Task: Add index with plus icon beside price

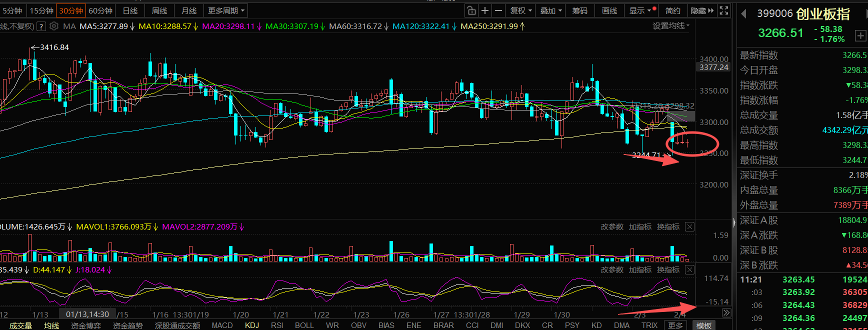Action: pyautogui.click(x=860, y=35)
